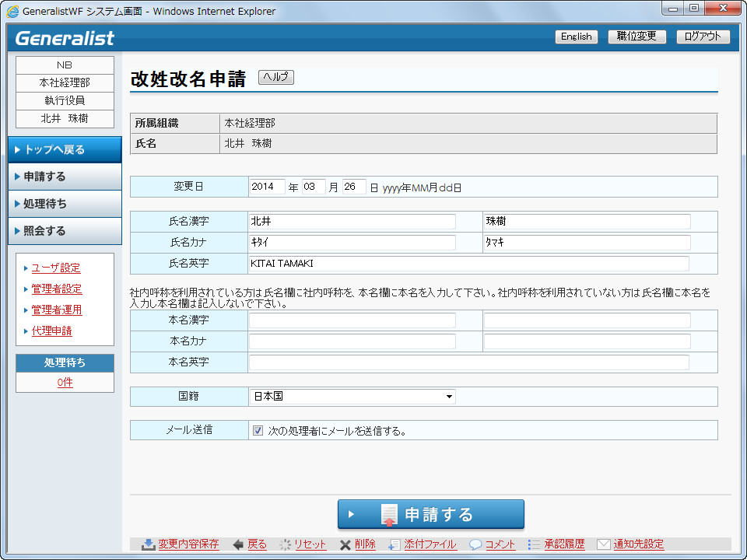Viewport: 747px width, 560px height.
Task: Open the 0件 pending items link
Action: [65, 383]
